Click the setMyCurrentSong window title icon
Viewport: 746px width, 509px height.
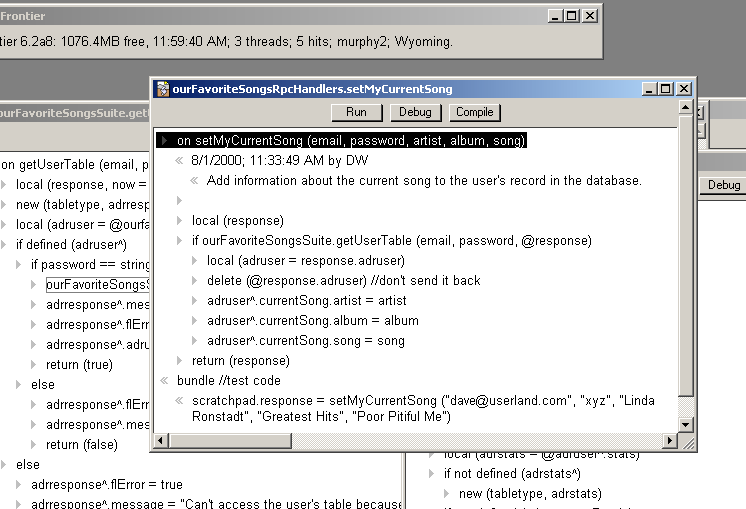pyautogui.click(x=162, y=89)
